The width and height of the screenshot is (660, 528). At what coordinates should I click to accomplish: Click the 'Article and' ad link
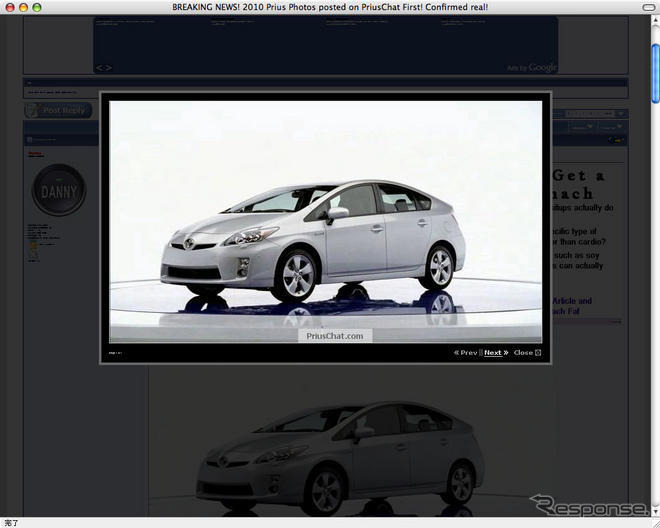pos(571,301)
